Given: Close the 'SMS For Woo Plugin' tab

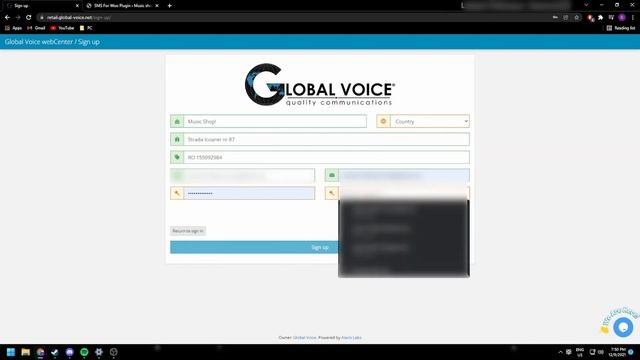Looking at the screenshot, I should click(x=157, y=6).
